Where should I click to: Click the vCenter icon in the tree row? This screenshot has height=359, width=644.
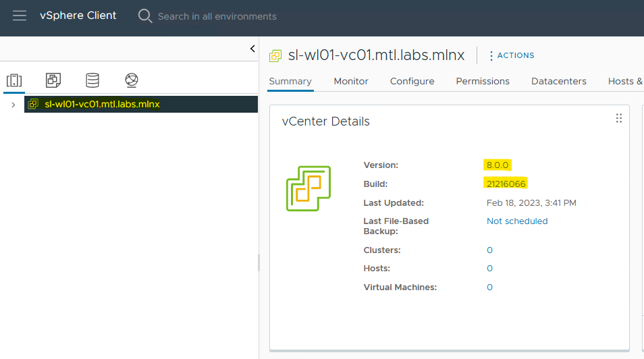point(33,105)
